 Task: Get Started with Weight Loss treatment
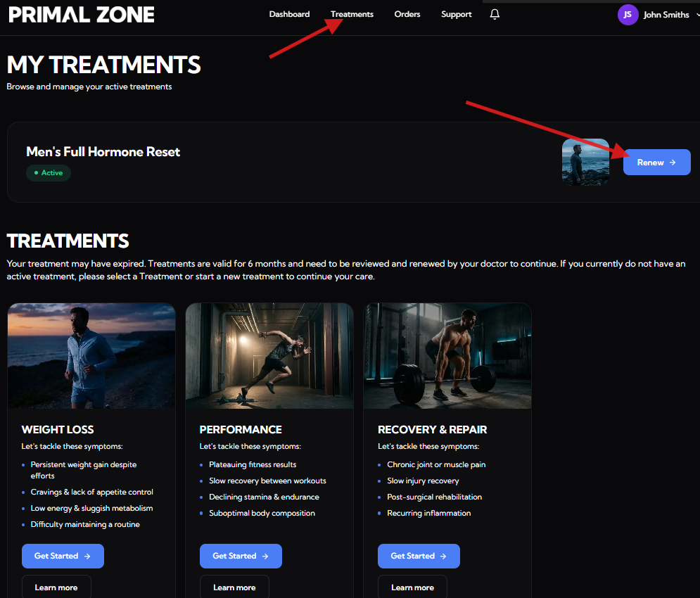coord(63,556)
